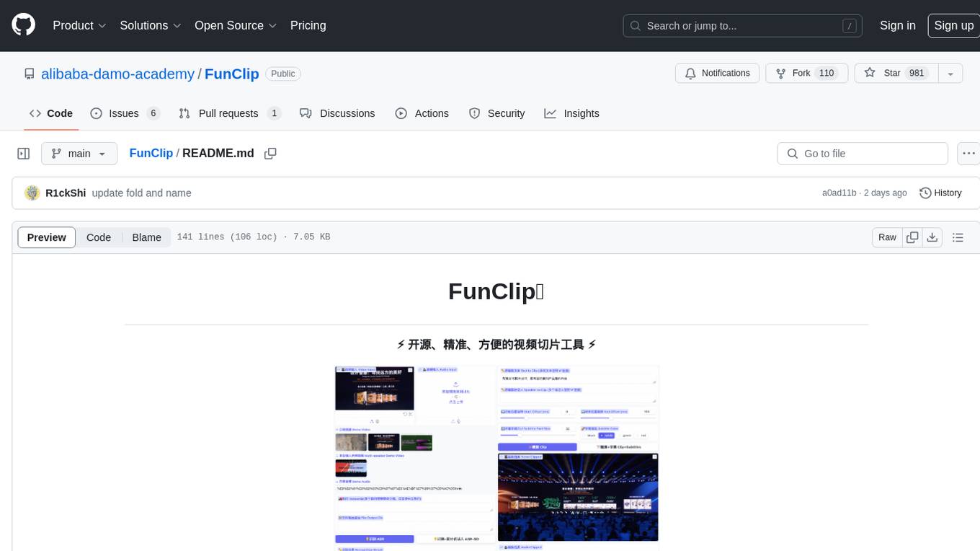Click the Public visibility label
The height and width of the screenshot is (551, 980).
[x=282, y=74]
